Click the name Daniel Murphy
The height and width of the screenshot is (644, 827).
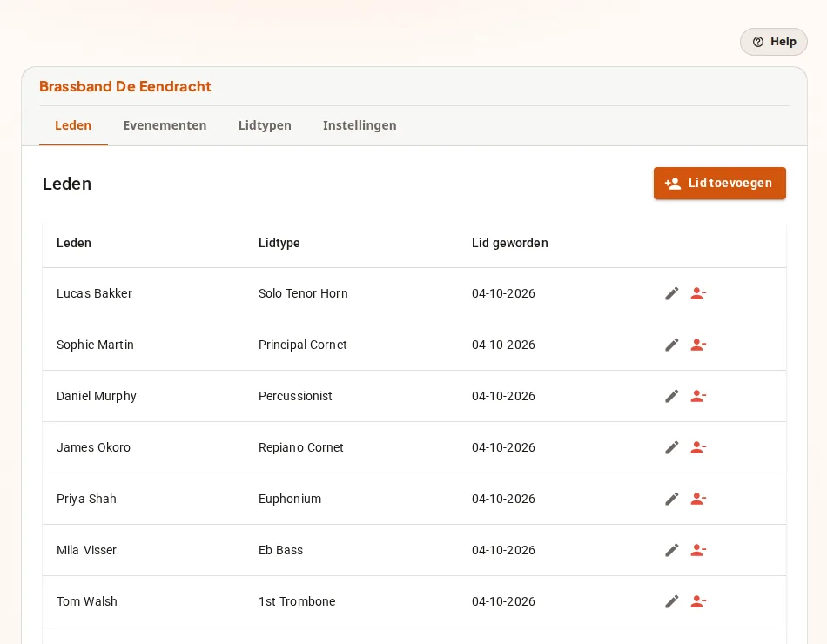[97, 396]
